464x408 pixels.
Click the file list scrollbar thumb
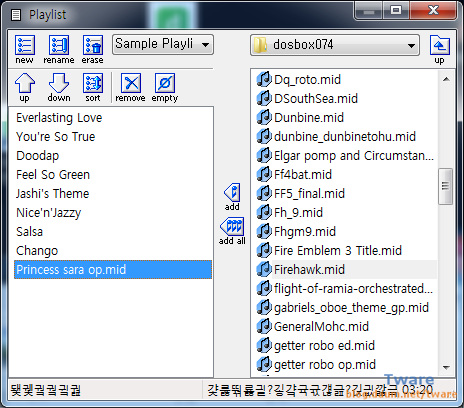click(x=445, y=186)
